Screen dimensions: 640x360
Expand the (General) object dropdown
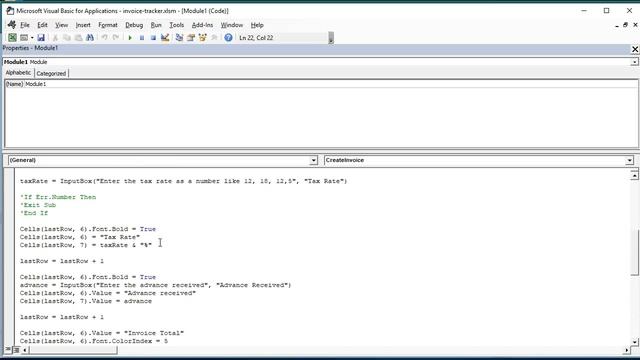point(313,160)
